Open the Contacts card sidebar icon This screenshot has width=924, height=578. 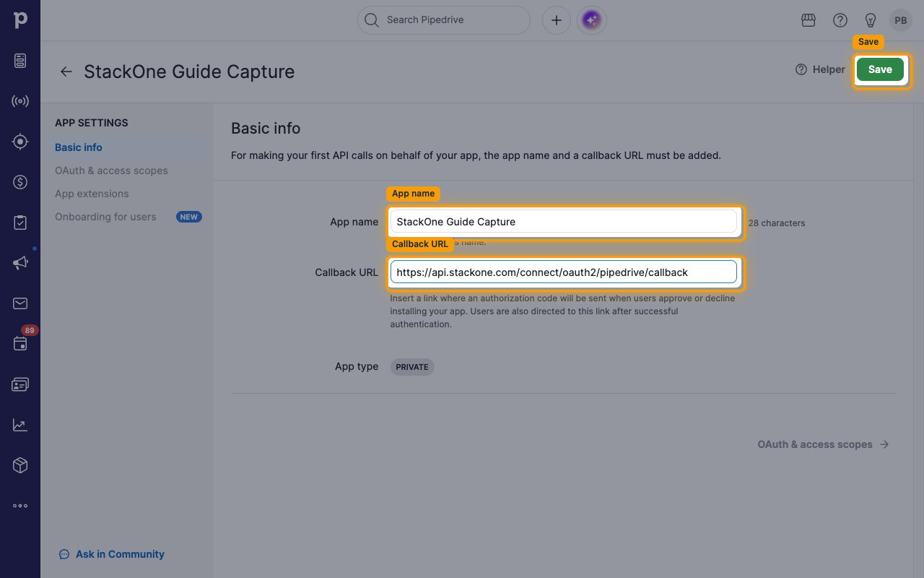pyautogui.click(x=20, y=384)
